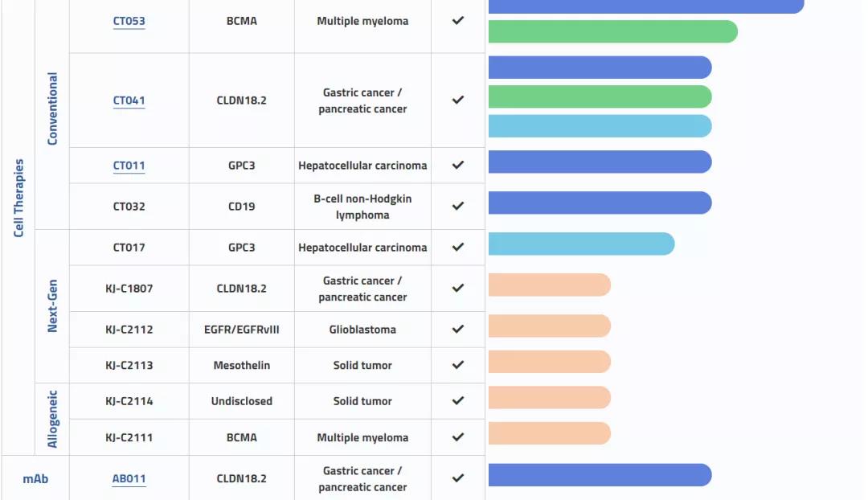Click the checkmark in the KJ-C2112 row
Image resolution: width=868 pixels, height=500 pixels.
click(x=458, y=330)
